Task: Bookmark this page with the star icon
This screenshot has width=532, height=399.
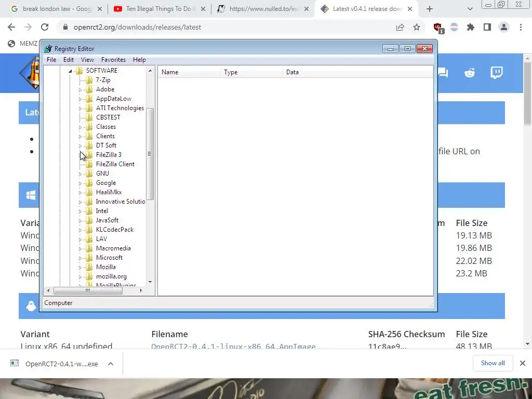Action: point(417,27)
